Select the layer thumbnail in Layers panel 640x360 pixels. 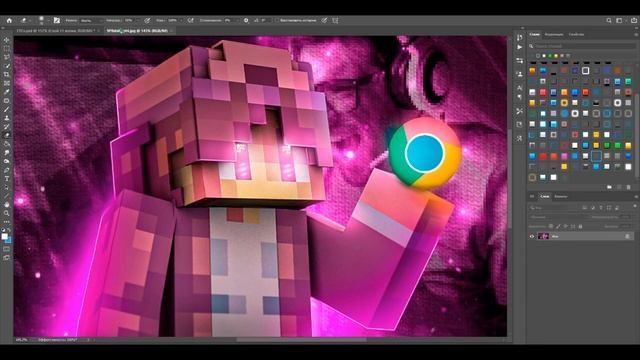tap(543, 236)
